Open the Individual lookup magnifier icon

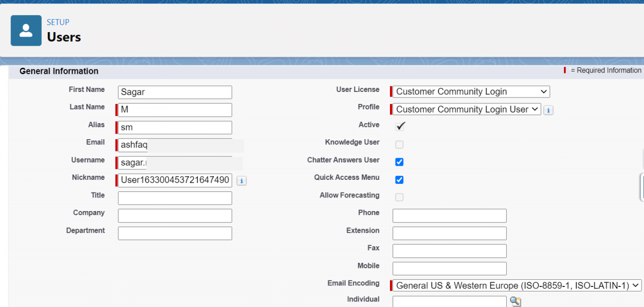[515, 301]
